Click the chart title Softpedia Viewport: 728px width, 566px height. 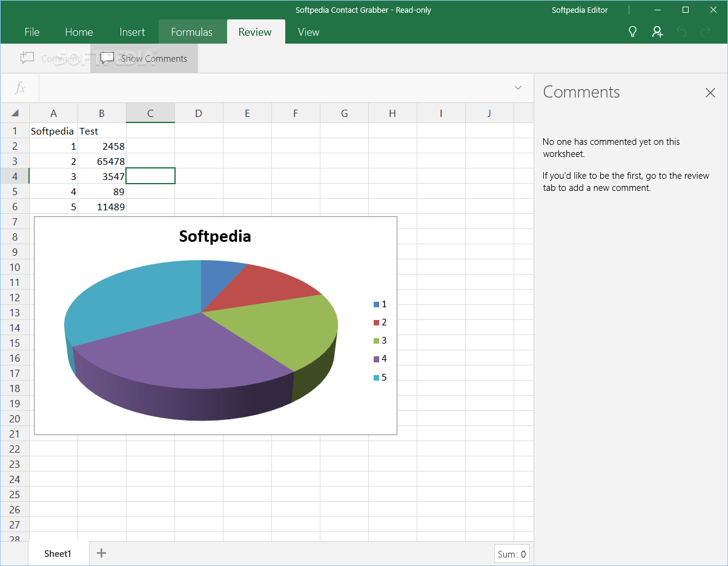215,236
